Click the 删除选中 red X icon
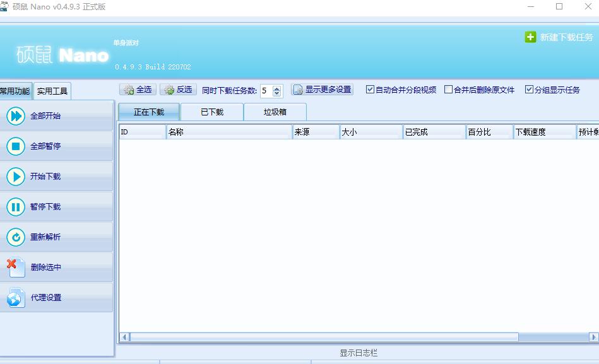599x364 pixels. (x=16, y=267)
